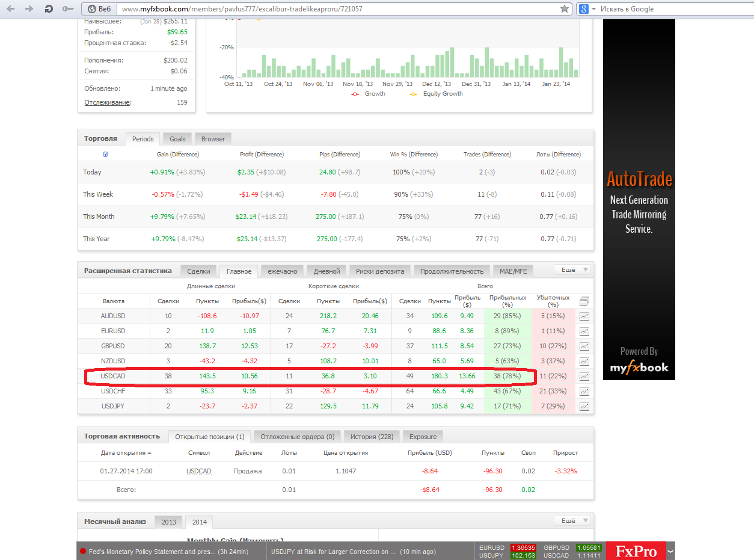The height and width of the screenshot is (560, 754).
Task: Open the Отложенные ордера (0) tab
Action: click(x=297, y=437)
